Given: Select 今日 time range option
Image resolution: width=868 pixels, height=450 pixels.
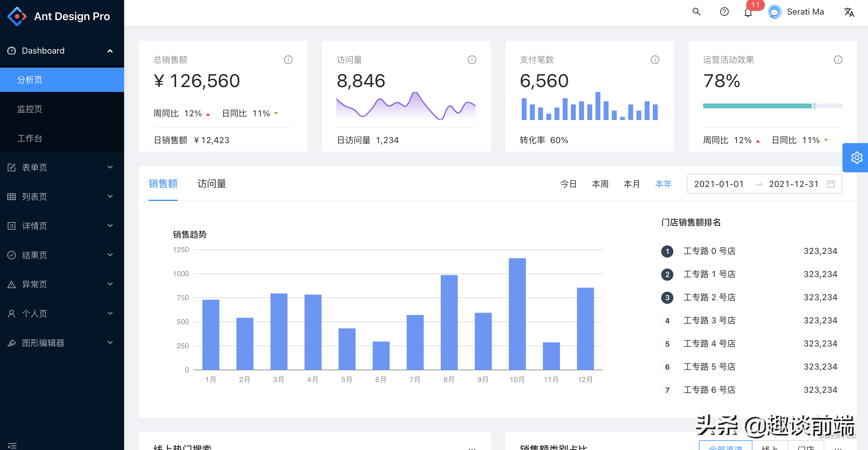Looking at the screenshot, I should [x=568, y=184].
